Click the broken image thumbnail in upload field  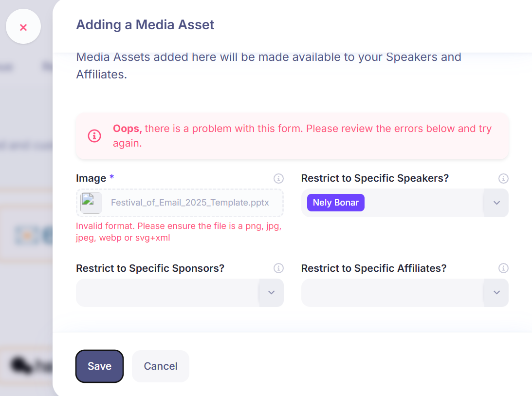tap(91, 203)
